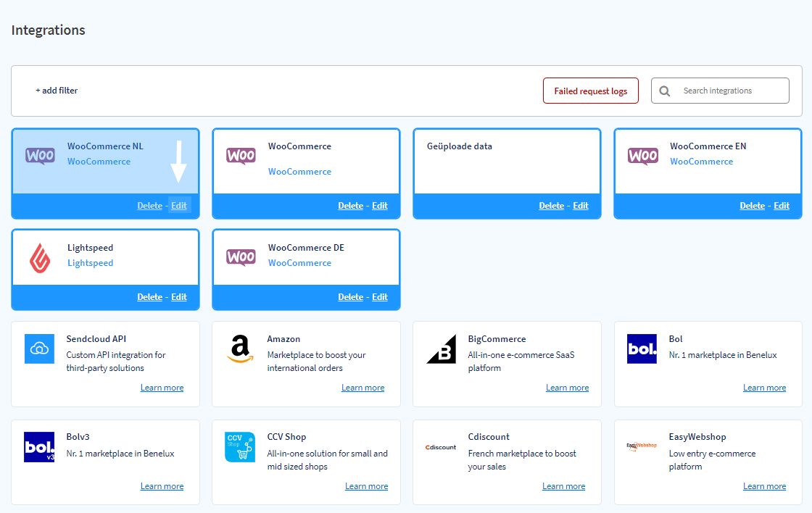This screenshot has width=812, height=513.
Task: Open Learn more for Sendcloud API
Action: pyautogui.click(x=162, y=388)
